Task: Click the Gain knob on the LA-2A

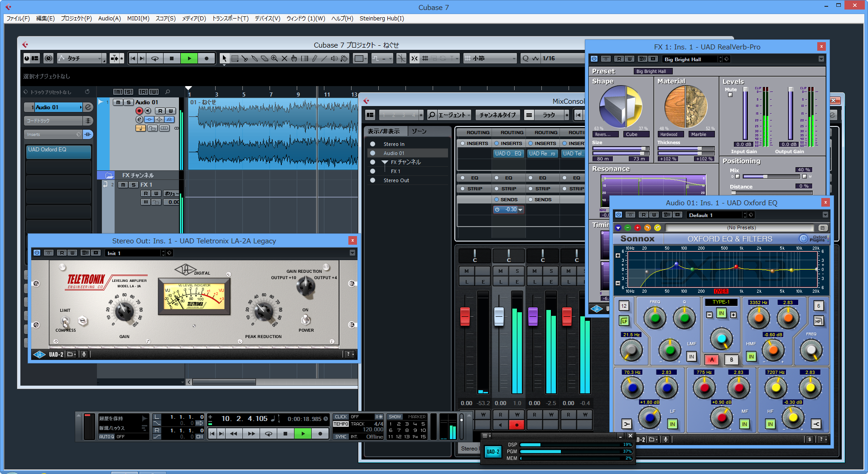Action: [x=124, y=311]
